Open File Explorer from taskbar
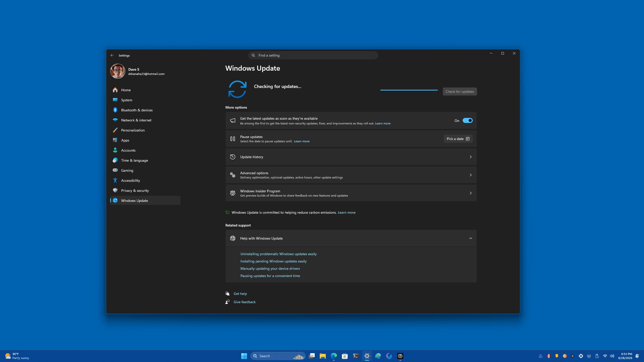644x362 pixels. (x=323, y=356)
